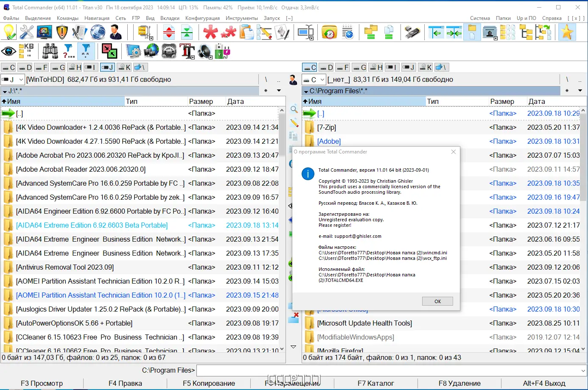Open the archive packer cabinet icon
The width and height of the screenshot is (588, 390).
pos(145,32)
